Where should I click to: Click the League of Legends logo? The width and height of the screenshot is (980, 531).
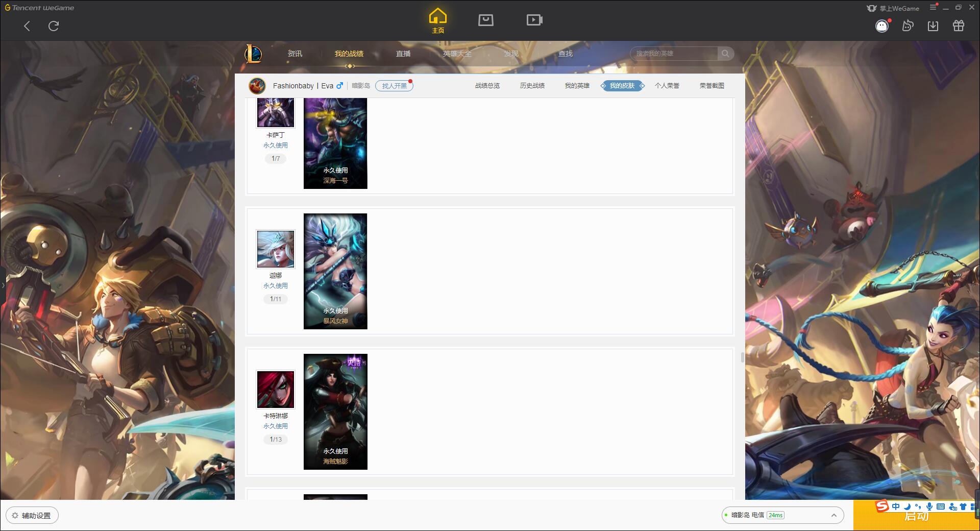click(253, 54)
